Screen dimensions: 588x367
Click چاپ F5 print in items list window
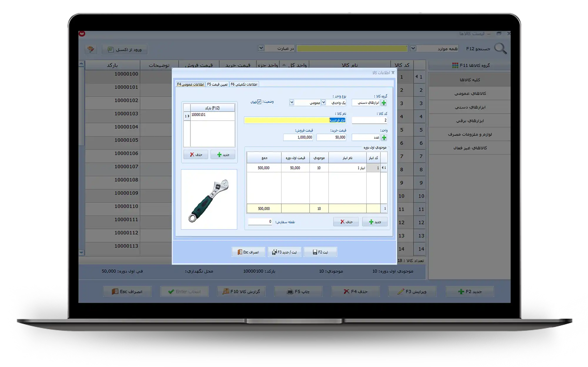(298, 291)
